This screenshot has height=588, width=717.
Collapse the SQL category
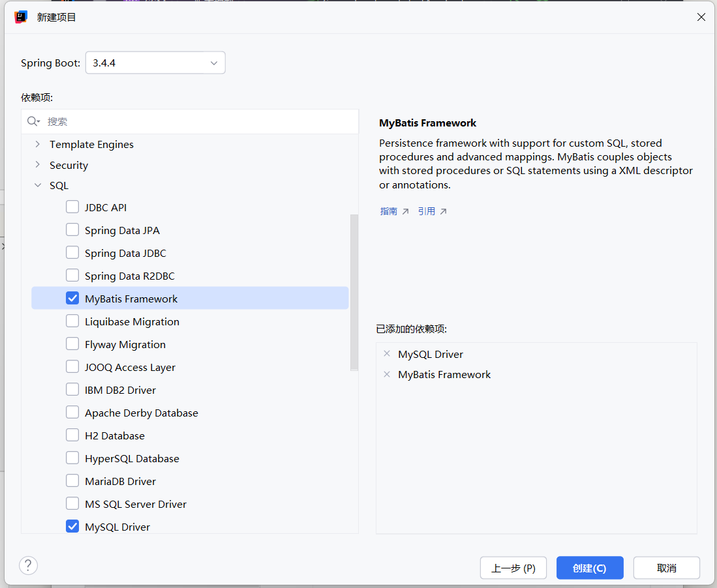37,186
